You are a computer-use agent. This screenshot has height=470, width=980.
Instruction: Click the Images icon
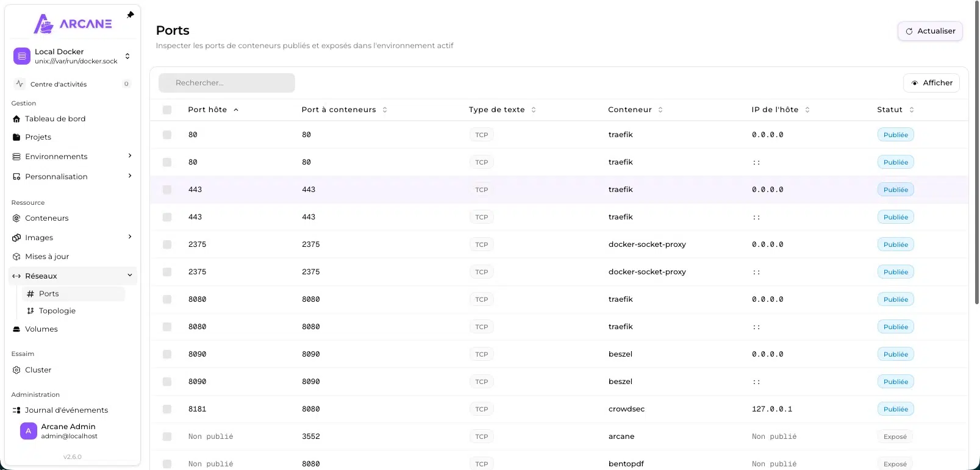(16, 238)
